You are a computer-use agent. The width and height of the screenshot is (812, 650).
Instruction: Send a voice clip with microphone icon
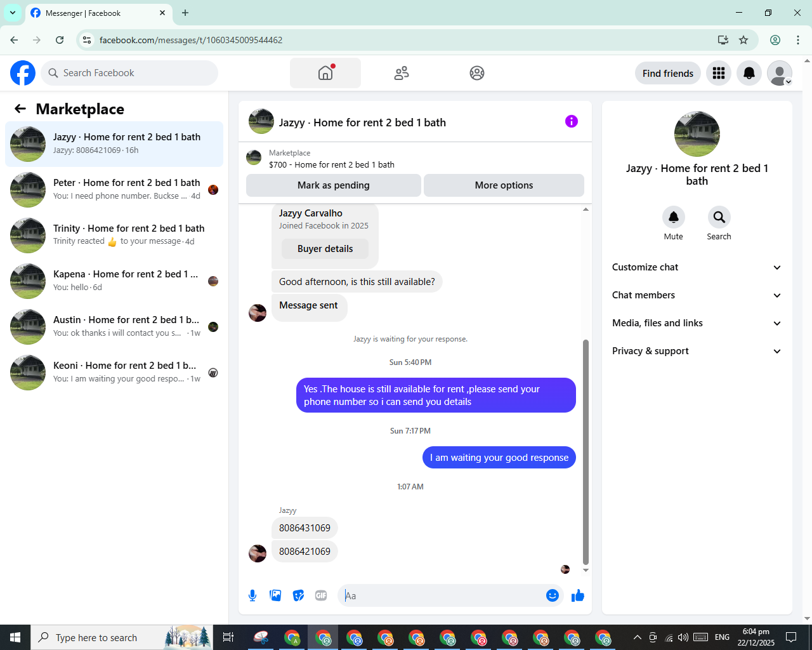coord(252,595)
